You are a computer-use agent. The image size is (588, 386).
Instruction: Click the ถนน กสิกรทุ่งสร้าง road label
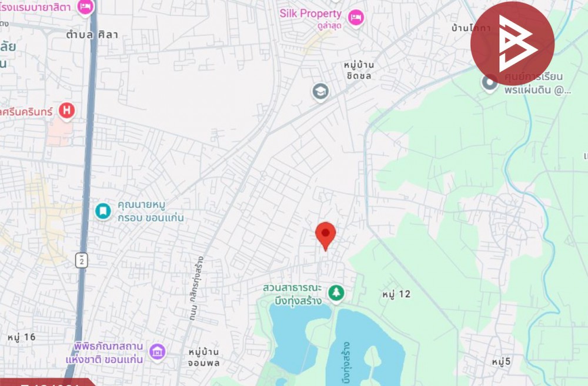coord(198,288)
